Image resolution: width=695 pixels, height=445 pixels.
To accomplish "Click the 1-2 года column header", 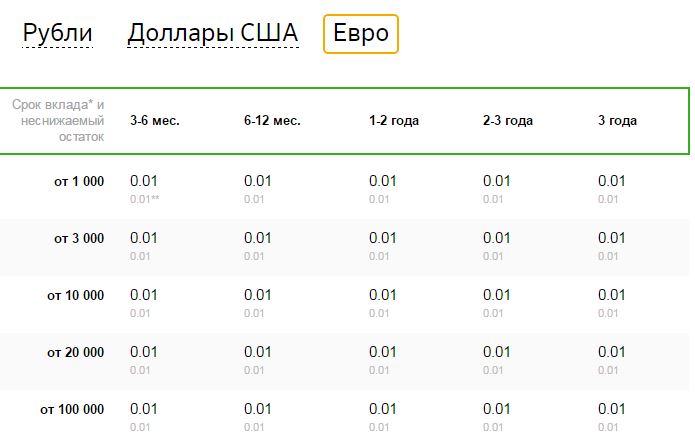I will (x=394, y=121).
